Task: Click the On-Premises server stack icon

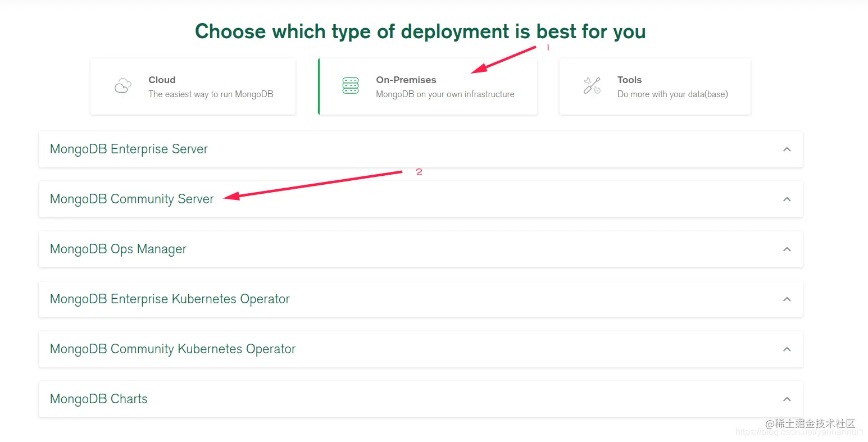Action: (x=351, y=86)
